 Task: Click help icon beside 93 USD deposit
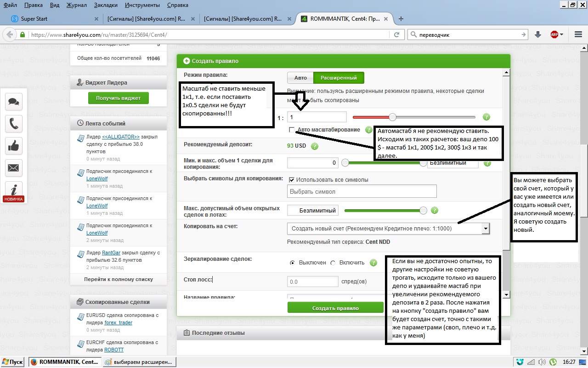click(315, 146)
